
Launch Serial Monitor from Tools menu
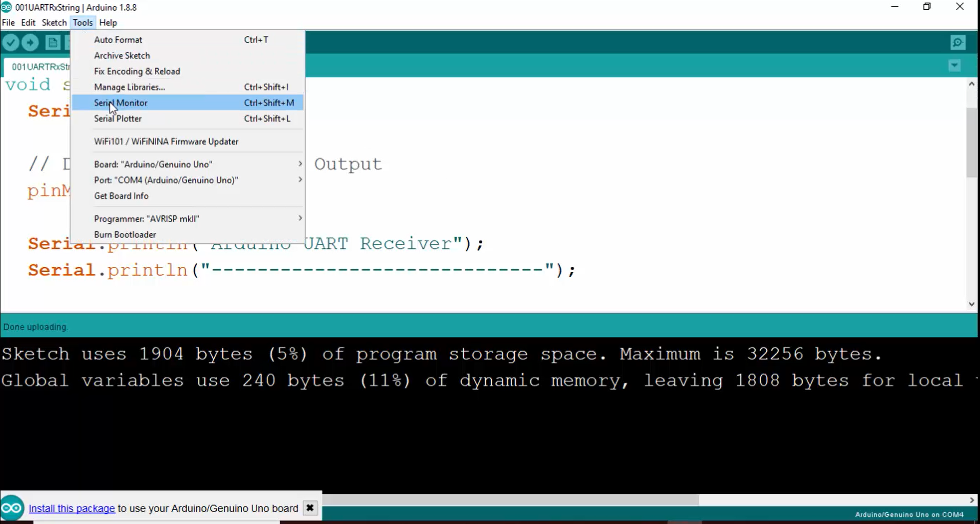(x=188, y=103)
